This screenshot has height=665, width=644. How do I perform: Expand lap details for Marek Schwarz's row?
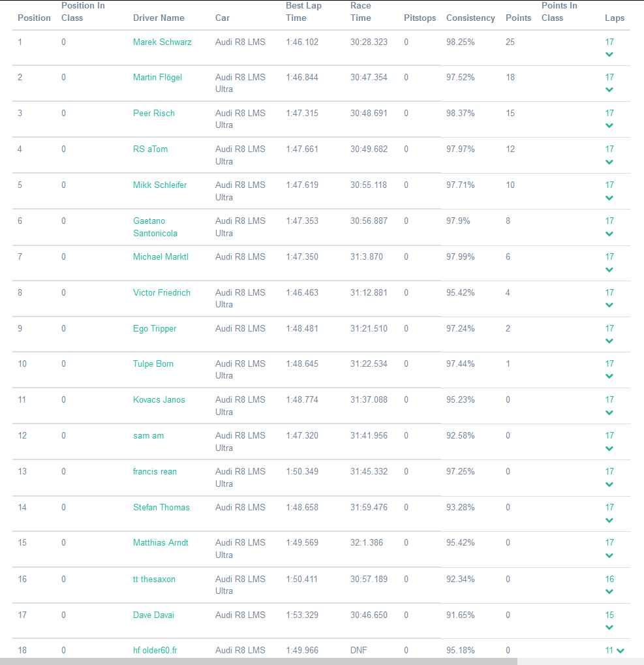click(609, 54)
